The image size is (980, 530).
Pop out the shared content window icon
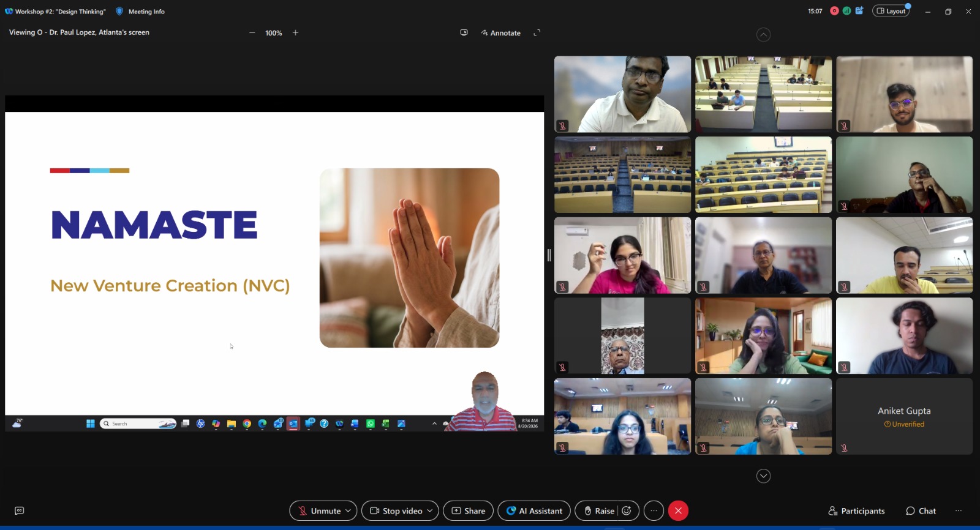[x=464, y=33]
